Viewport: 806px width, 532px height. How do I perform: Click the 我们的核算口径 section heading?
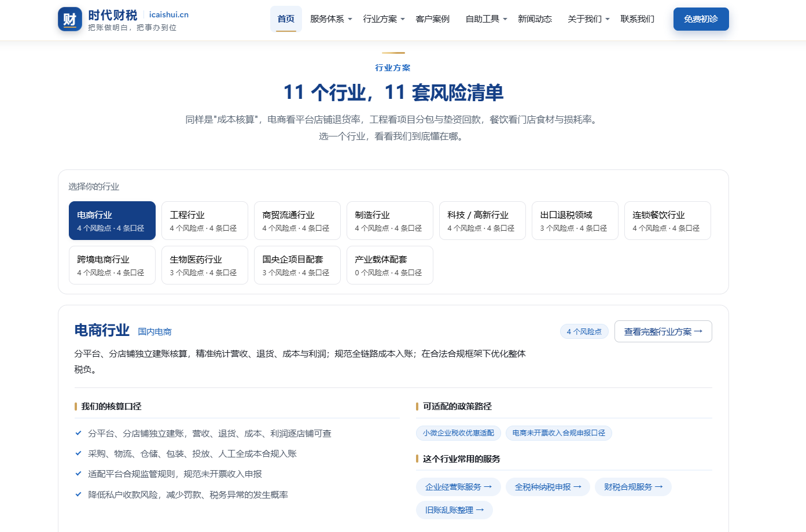tap(111, 407)
